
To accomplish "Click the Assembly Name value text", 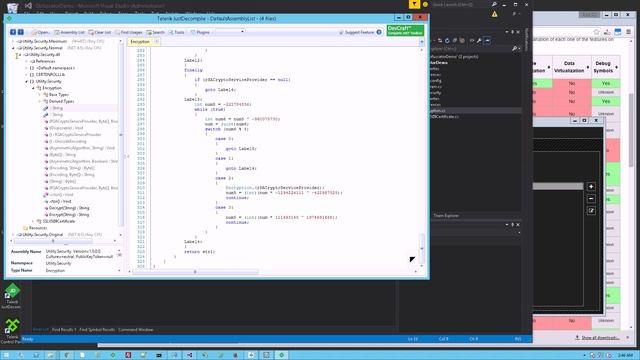I will (x=79, y=254).
